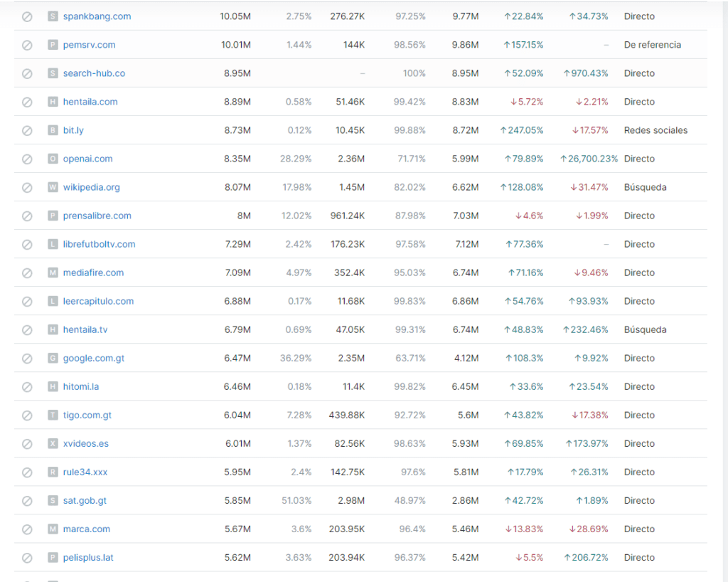The height and width of the screenshot is (582, 728).
Task: Click the De referencia source label
Action: pyautogui.click(x=653, y=45)
